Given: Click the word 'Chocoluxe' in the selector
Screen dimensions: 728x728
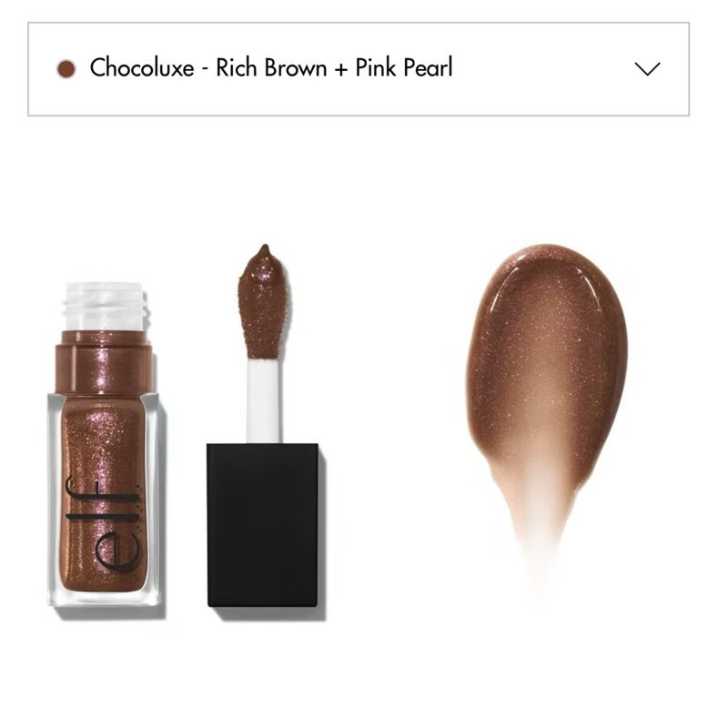Looking at the screenshot, I should click(142, 67).
